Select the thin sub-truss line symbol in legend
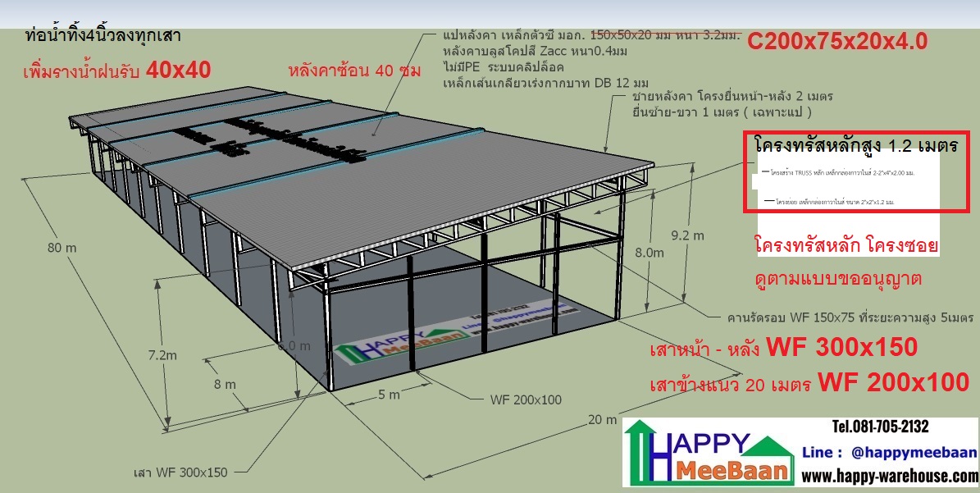 (769, 202)
